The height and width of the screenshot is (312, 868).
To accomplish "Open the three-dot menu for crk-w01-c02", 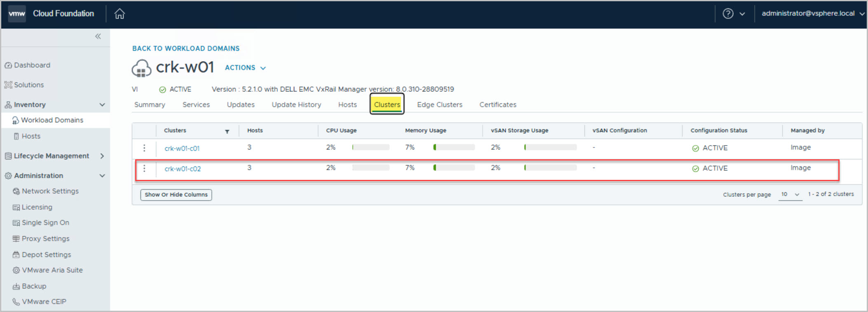I will click(x=144, y=169).
